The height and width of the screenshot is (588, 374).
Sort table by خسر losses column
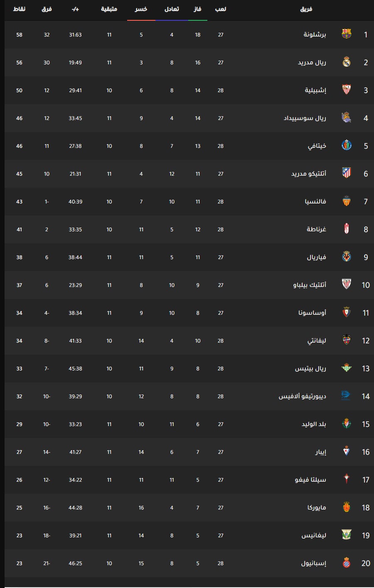coord(141,9)
